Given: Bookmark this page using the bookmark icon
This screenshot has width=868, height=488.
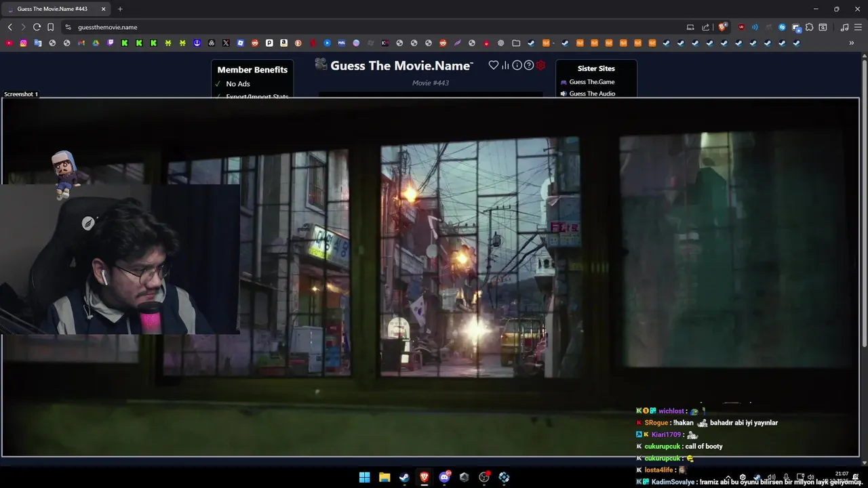Looking at the screenshot, I should [50, 27].
